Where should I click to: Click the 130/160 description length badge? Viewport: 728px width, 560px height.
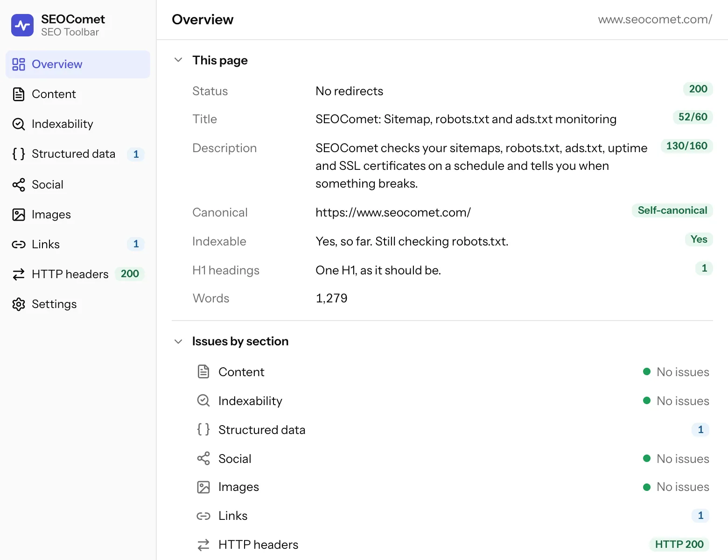(x=687, y=146)
